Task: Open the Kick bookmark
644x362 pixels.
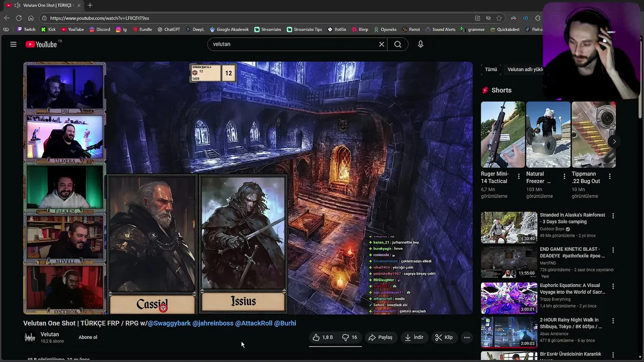Action: pyautogui.click(x=48, y=30)
